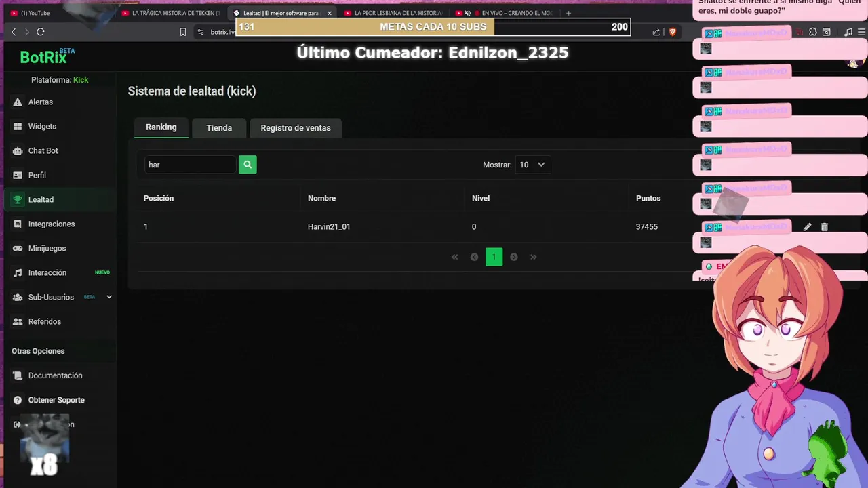Viewport: 868px width, 488px height.
Task: Click the search field containing 'har'
Action: tap(191, 165)
